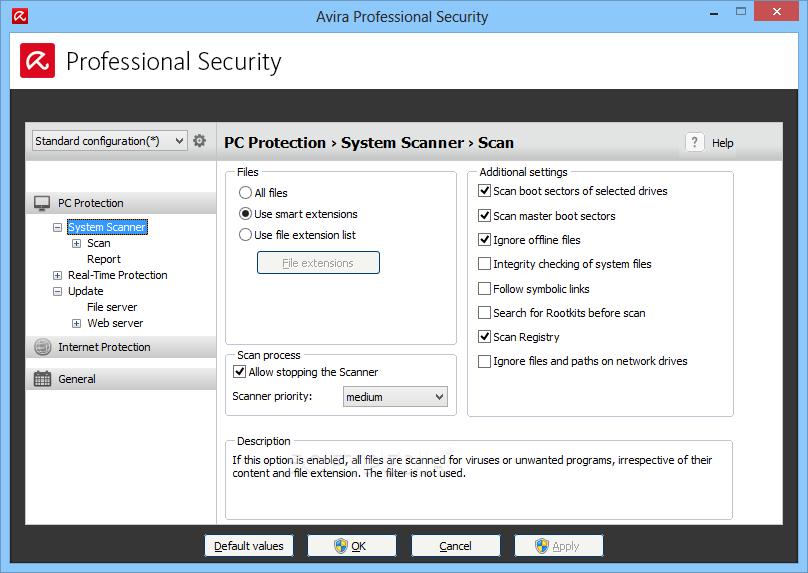808x573 pixels.
Task: Click the PC Protection monitor icon
Action: point(42,203)
